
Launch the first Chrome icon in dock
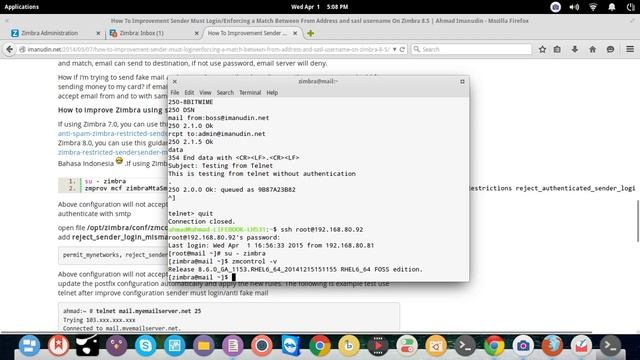(320, 346)
